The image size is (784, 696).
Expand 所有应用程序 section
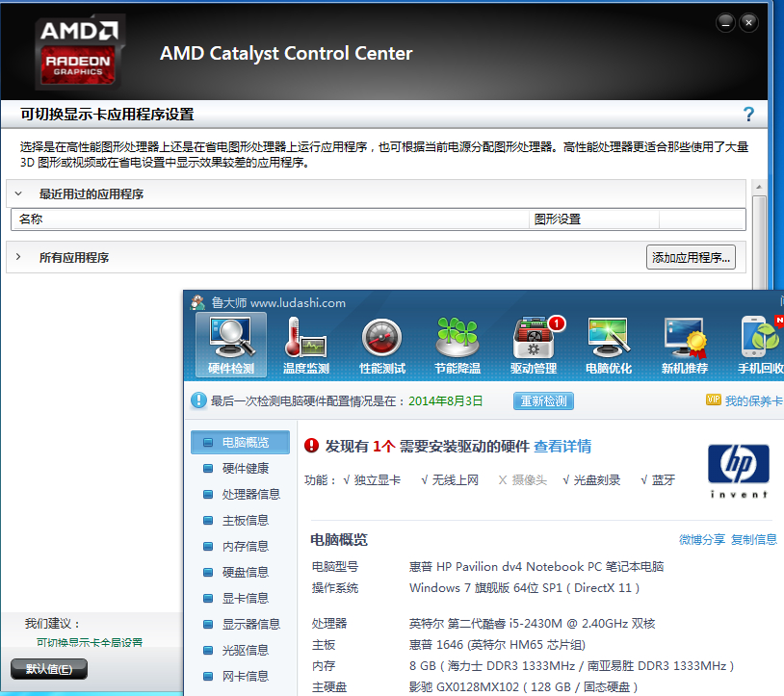tap(18, 257)
